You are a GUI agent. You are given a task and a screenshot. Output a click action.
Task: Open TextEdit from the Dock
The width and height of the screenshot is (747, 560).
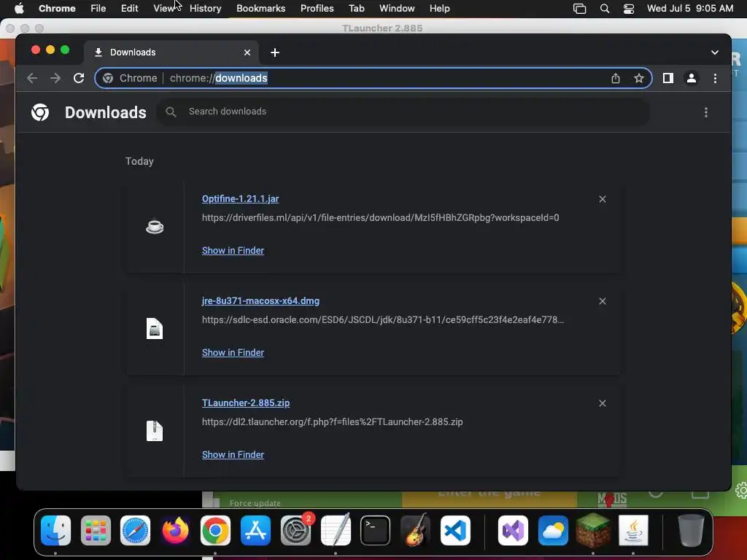[336, 530]
